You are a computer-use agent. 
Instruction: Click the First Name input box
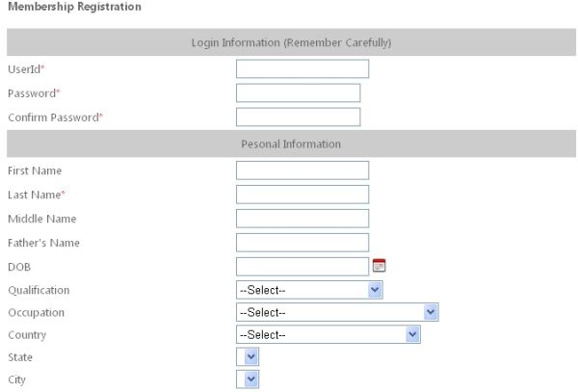(x=302, y=170)
